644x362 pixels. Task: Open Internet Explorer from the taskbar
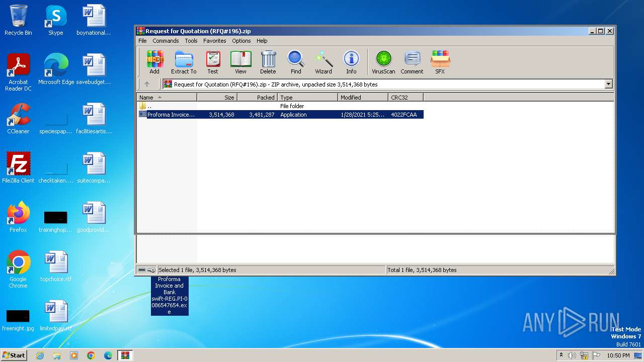click(40, 355)
